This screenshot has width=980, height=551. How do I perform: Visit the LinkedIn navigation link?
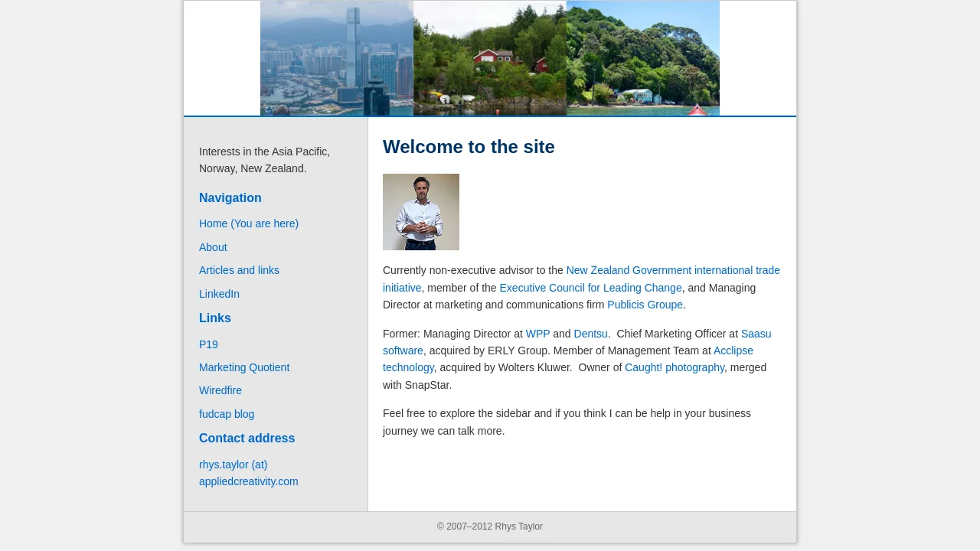(x=219, y=294)
